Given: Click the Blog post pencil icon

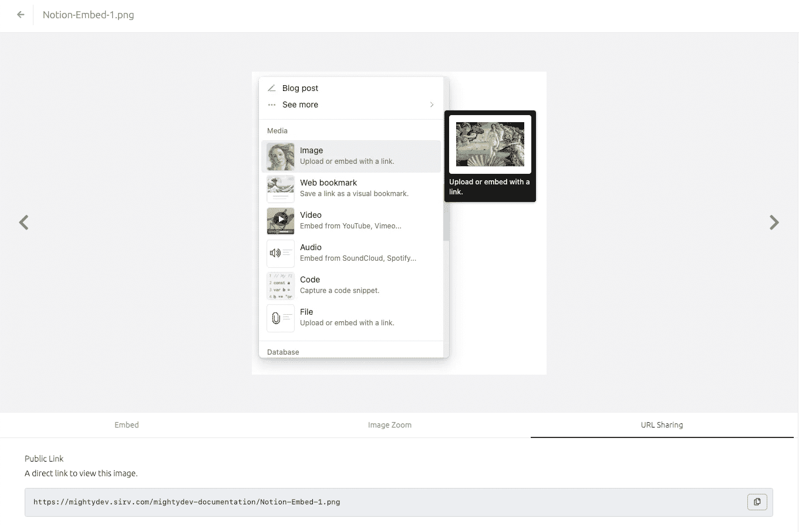Looking at the screenshot, I should (x=272, y=87).
